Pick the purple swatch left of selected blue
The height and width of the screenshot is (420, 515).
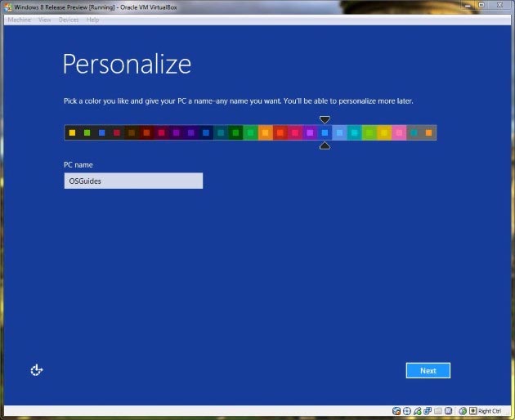[310, 132]
